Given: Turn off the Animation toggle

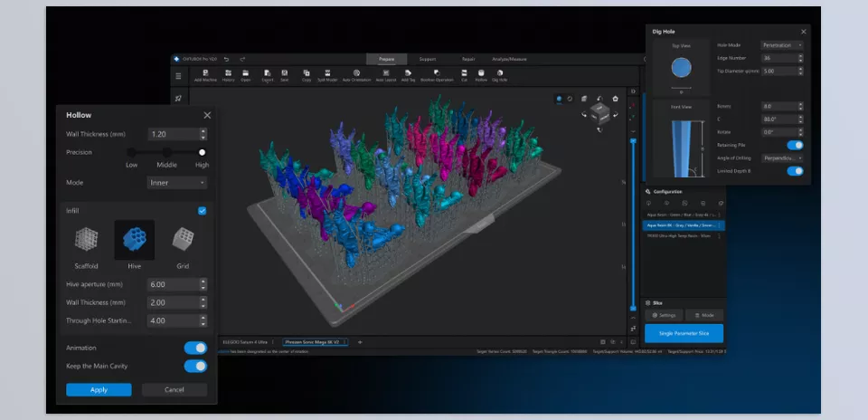Looking at the screenshot, I should 195,348.
